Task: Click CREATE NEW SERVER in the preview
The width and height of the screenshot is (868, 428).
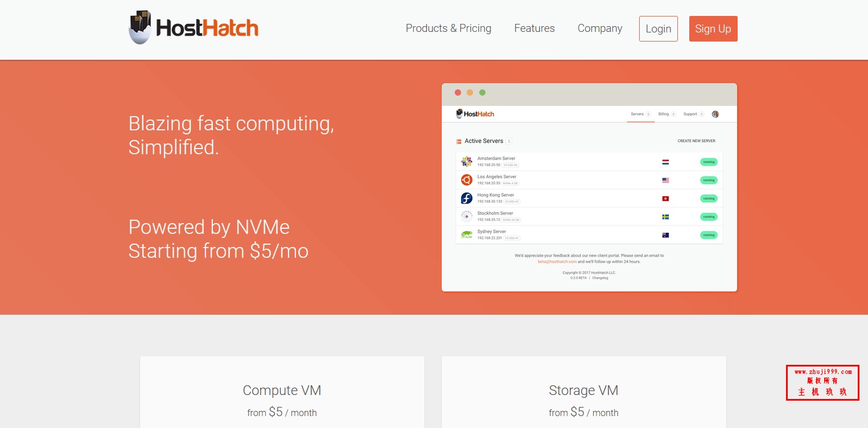Action: (696, 141)
